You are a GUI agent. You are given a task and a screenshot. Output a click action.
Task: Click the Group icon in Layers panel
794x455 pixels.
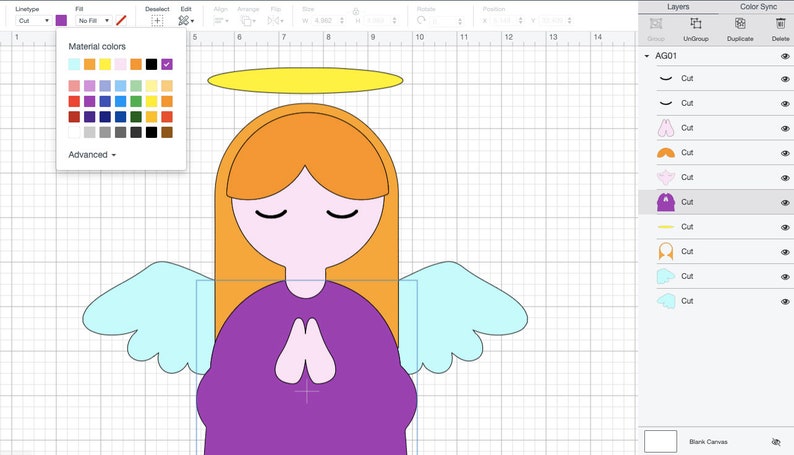pyautogui.click(x=656, y=23)
